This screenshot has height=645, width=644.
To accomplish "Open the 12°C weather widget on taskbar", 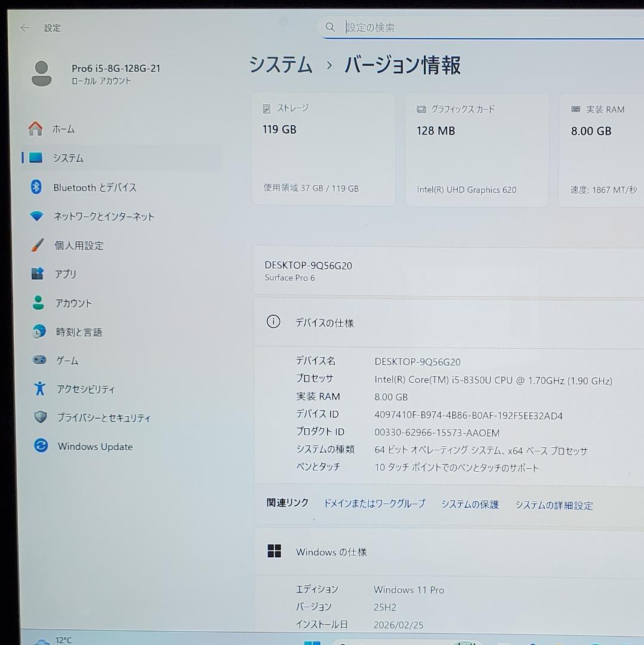I will (x=54, y=640).
